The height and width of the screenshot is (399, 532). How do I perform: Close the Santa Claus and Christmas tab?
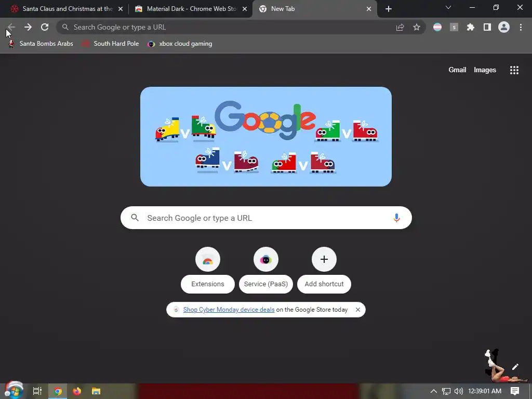pos(121,9)
